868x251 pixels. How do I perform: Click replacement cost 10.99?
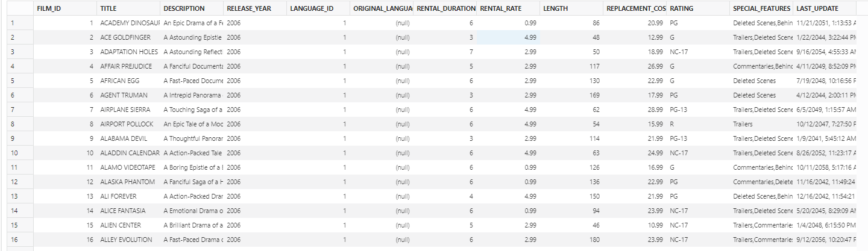(634, 225)
